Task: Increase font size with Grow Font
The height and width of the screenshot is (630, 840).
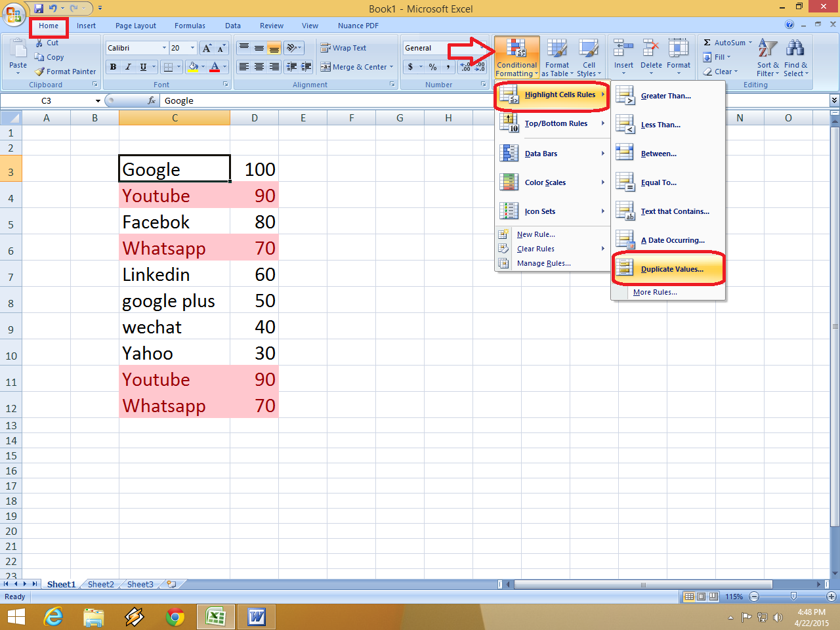Action: tap(207, 48)
